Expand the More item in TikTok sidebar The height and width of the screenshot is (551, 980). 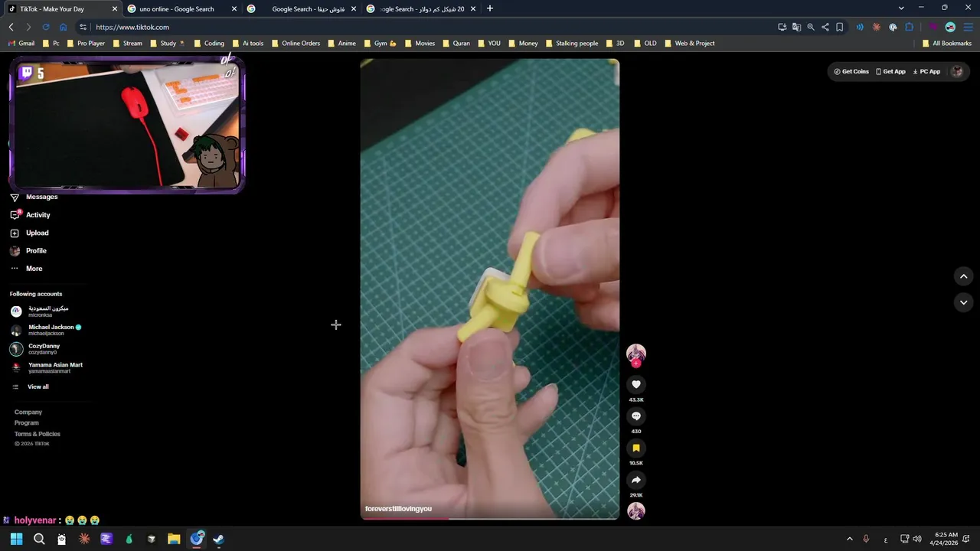pos(26,269)
